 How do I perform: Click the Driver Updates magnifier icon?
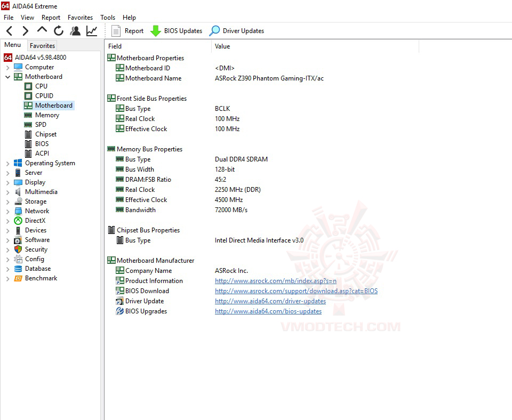(214, 31)
